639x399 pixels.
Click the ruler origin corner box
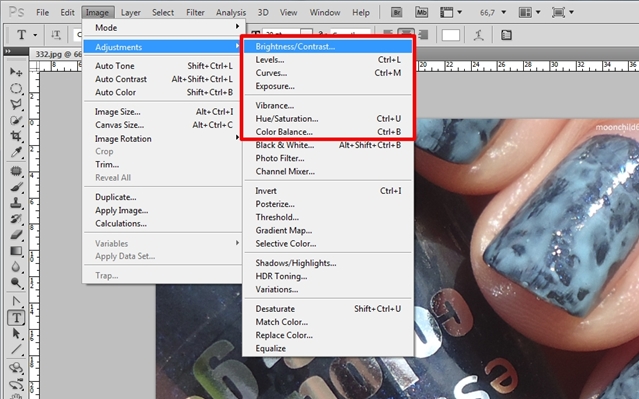[x=34, y=66]
